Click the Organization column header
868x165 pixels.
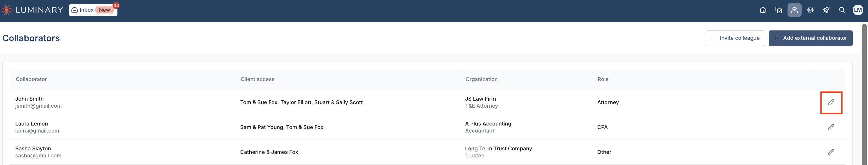click(481, 79)
